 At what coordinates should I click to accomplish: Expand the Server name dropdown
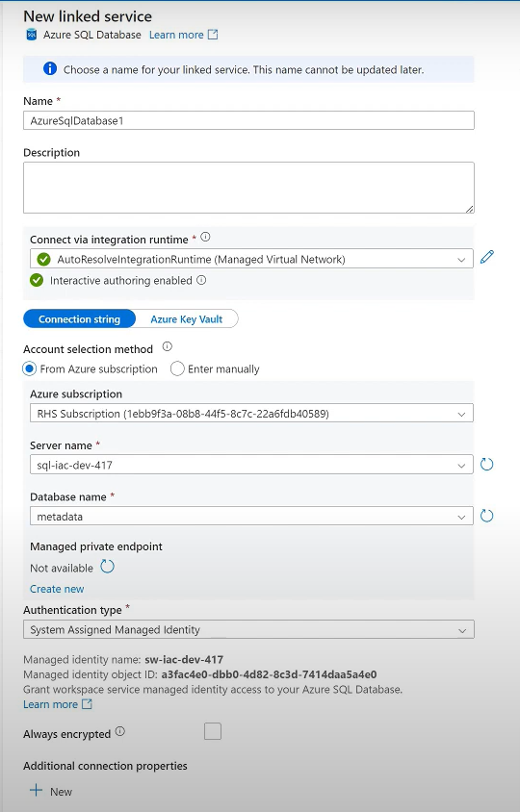tap(251, 465)
